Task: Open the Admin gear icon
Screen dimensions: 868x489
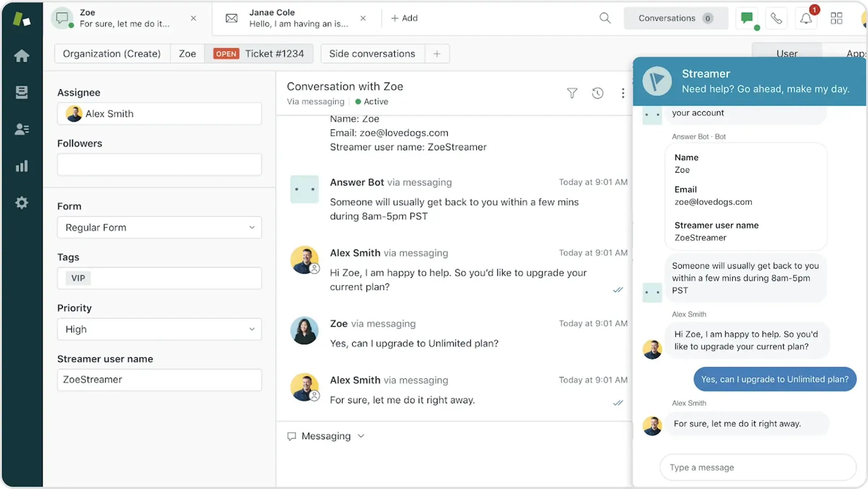Action: tap(22, 203)
